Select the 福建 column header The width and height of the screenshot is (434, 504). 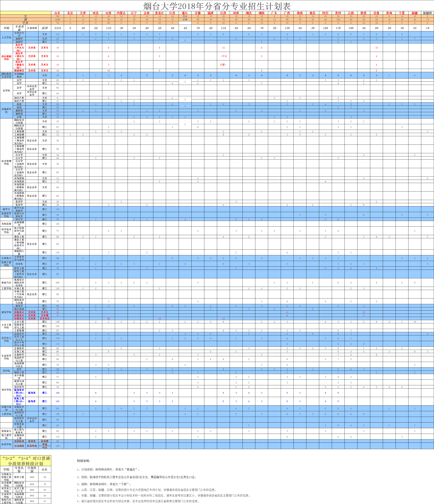[x=210, y=13]
